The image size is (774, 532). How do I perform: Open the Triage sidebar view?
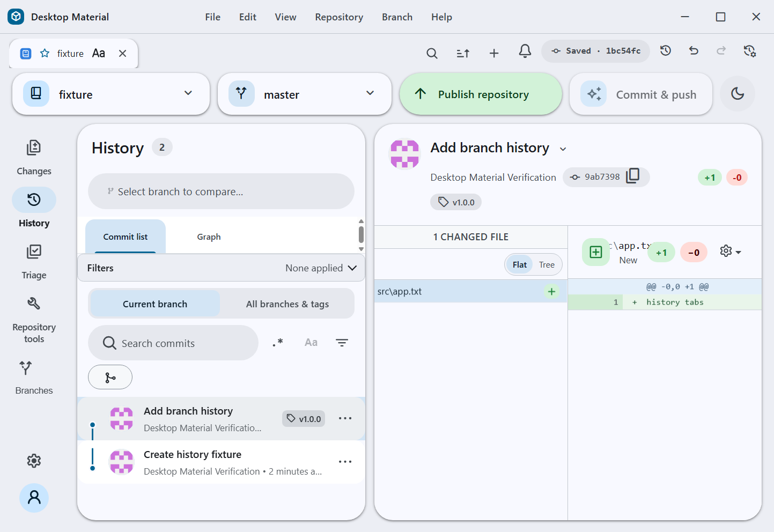pyautogui.click(x=34, y=262)
